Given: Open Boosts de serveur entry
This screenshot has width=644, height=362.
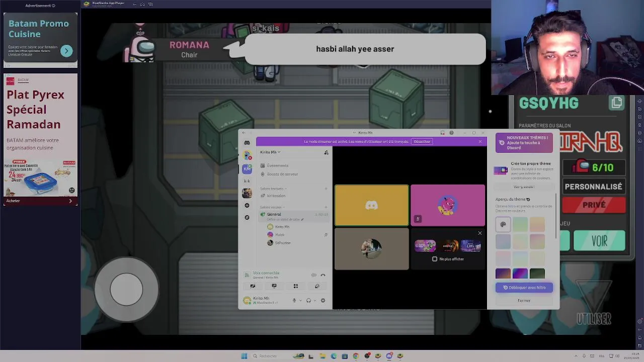Looking at the screenshot, I should [x=282, y=174].
